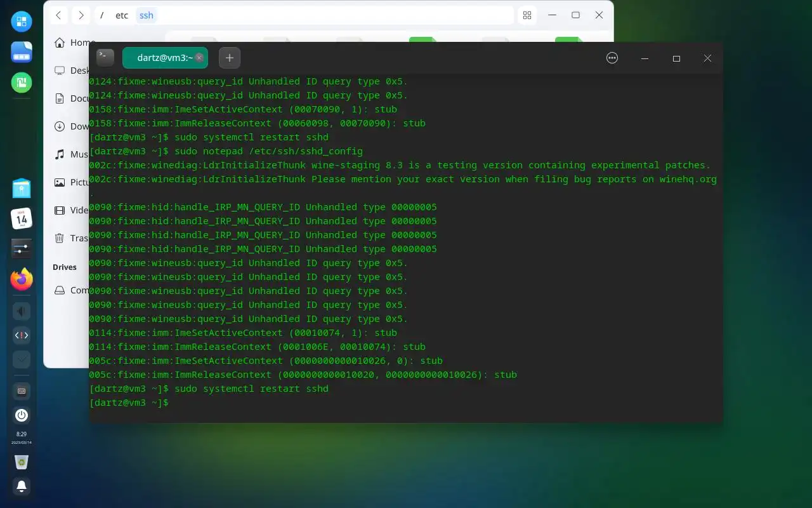The height and width of the screenshot is (508, 812).
Task: Expand the tray chevron icon in dock
Action: click(22, 359)
